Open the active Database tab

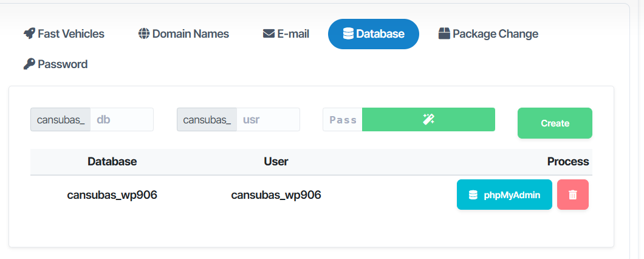click(x=373, y=34)
